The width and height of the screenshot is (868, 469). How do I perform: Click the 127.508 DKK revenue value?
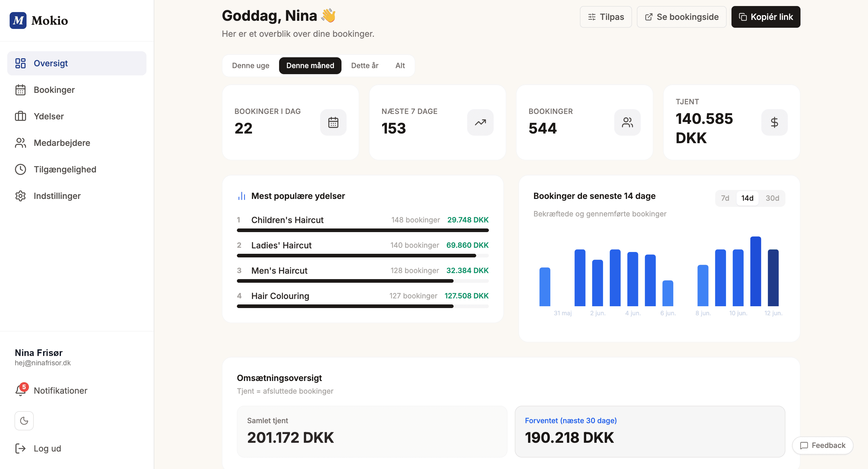click(466, 296)
